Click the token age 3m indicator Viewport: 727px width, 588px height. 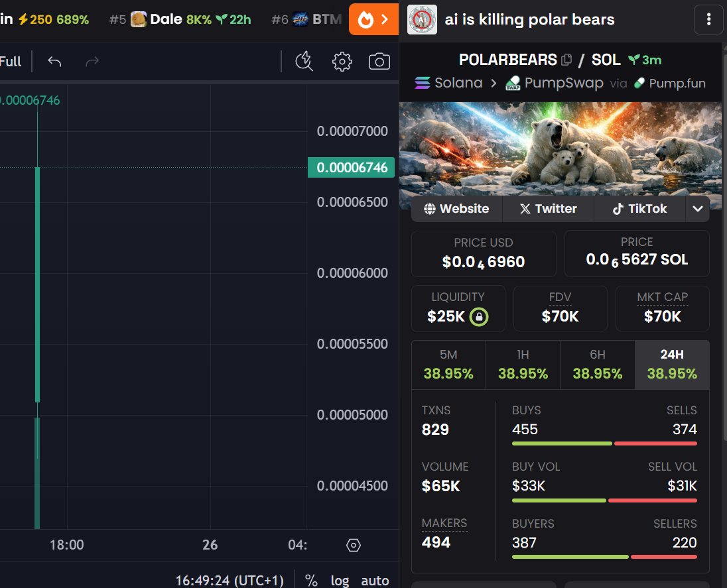point(645,60)
